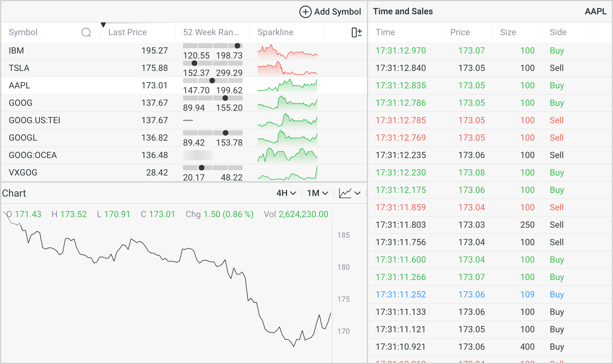Click the Time column header
The width and height of the screenshot is (613, 364).
(385, 32)
